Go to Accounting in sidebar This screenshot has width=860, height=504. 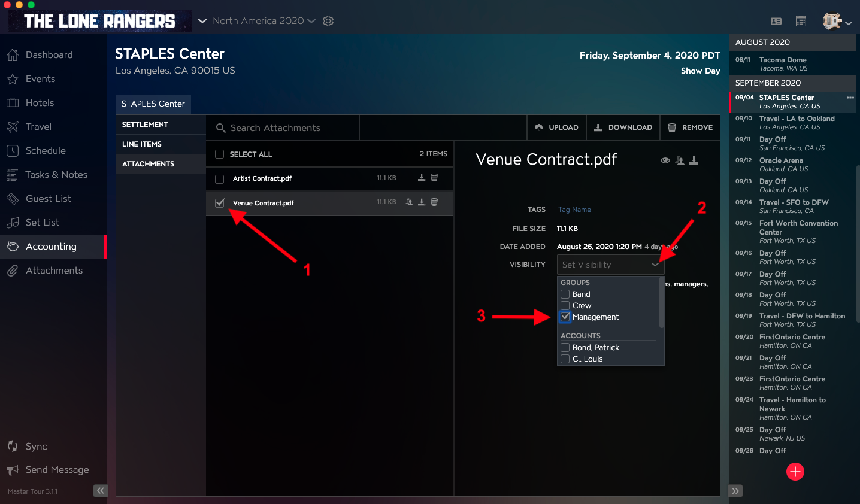(53, 247)
